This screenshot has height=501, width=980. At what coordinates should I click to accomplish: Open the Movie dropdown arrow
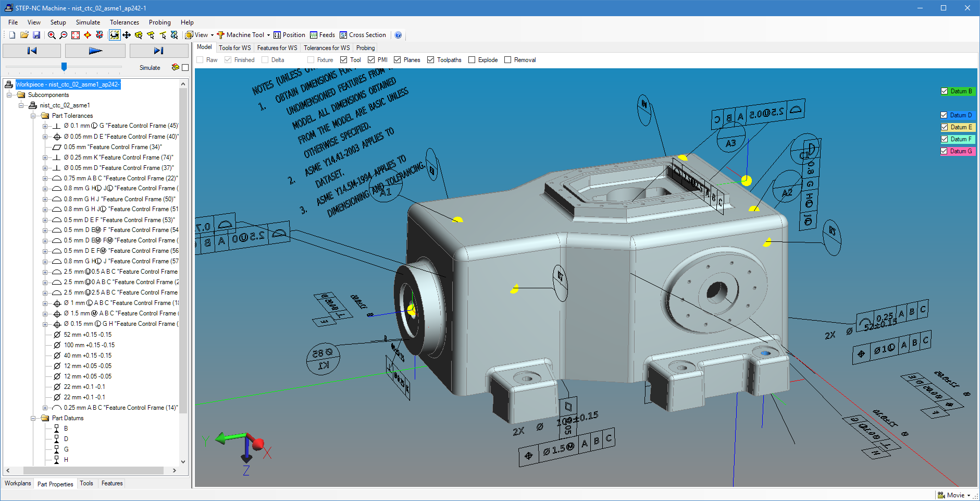pyautogui.click(x=969, y=495)
